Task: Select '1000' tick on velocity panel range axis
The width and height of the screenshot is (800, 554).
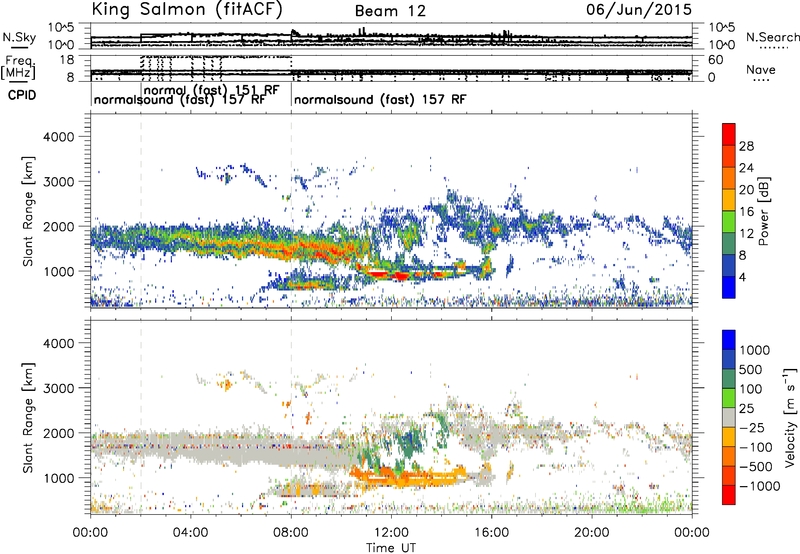Action: click(58, 478)
